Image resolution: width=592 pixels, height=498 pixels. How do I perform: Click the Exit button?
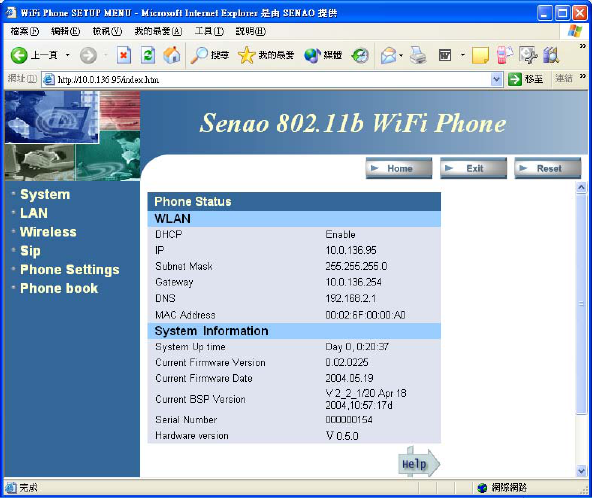[x=473, y=168]
